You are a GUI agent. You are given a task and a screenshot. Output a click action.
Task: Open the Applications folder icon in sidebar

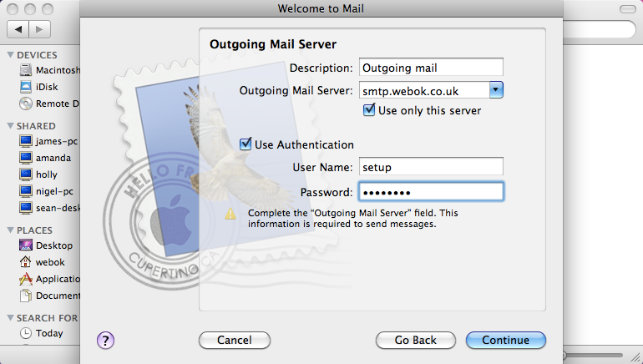click(25, 279)
